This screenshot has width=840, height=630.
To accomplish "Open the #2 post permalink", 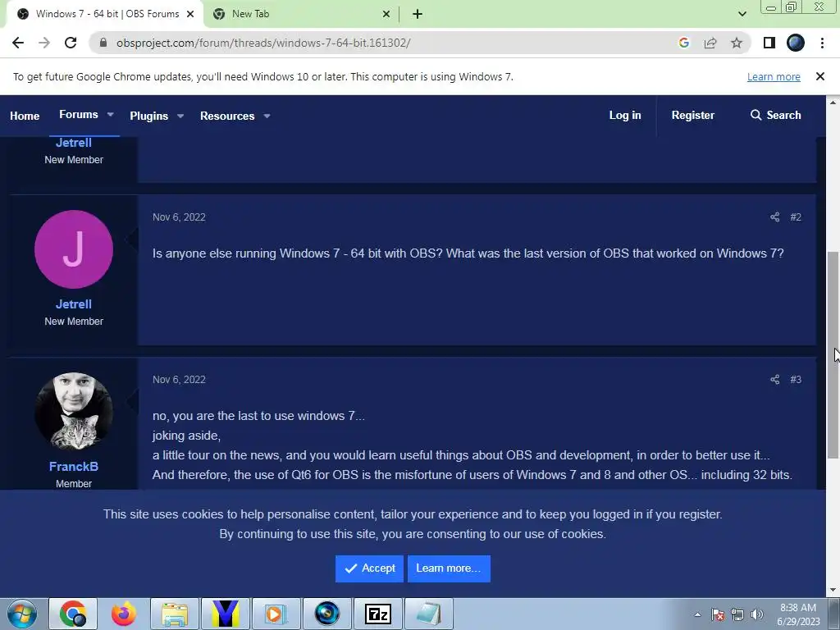I will click(796, 217).
